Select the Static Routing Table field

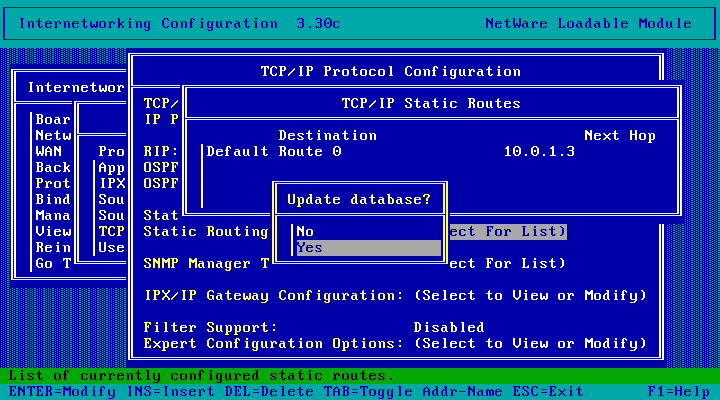pos(508,231)
